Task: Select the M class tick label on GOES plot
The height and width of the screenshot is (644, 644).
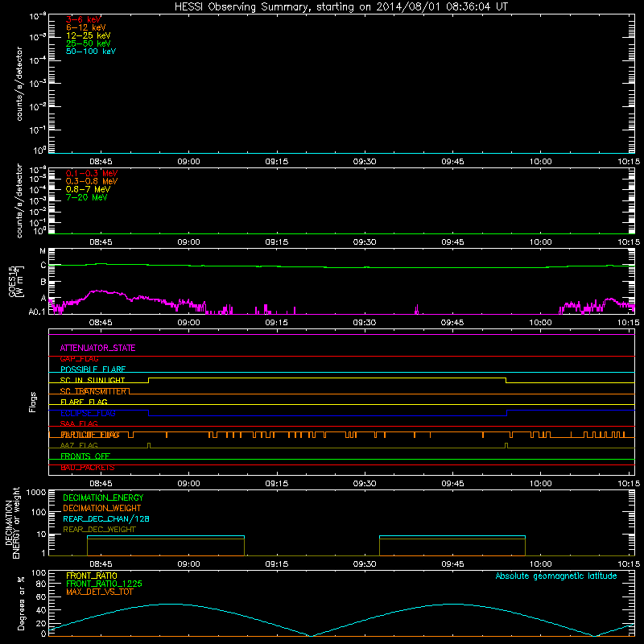Action: coord(43,251)
